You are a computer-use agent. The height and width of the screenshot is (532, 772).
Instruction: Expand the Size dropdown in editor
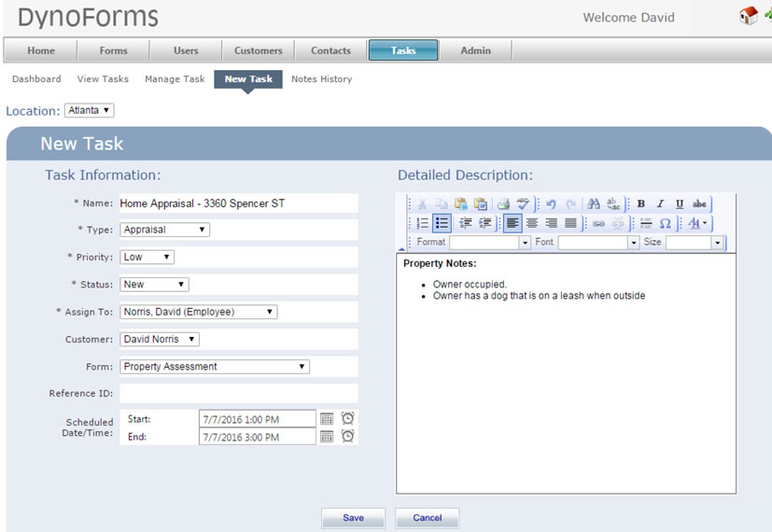(x=717, y=243)
